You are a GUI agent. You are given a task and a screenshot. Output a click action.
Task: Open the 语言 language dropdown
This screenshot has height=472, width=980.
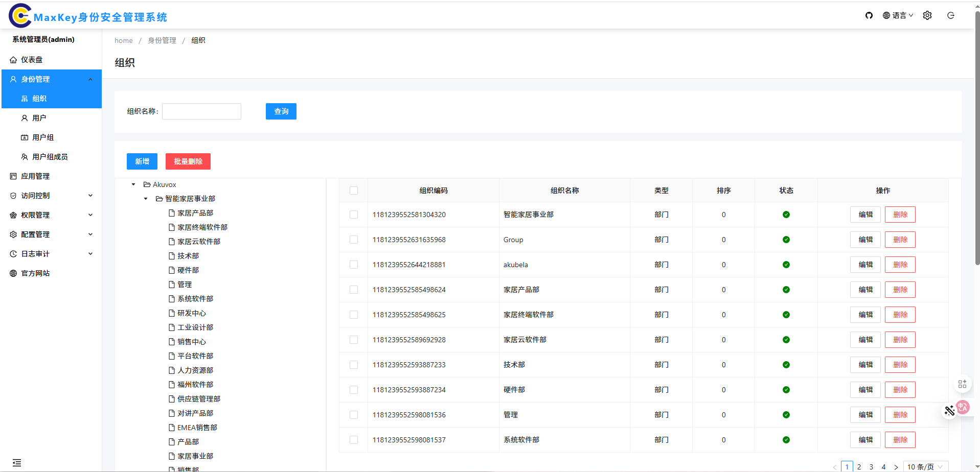pyautogui.click(x=898, y=15)
